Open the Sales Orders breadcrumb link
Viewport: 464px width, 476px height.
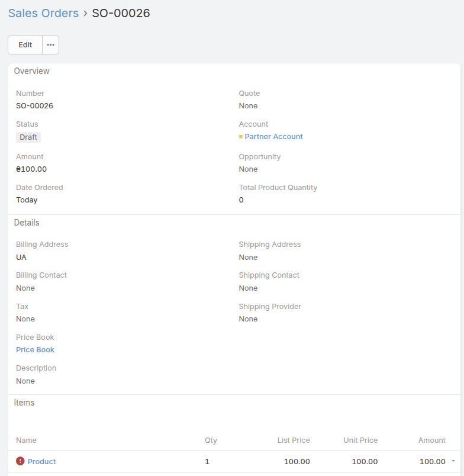tap(43, 13)
